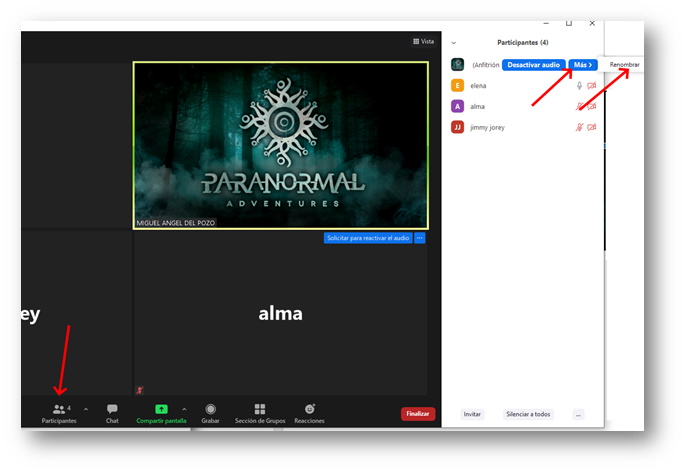The height and width of the screenshot is (473, 686).
Task: Click the Desactivar audio button
Action: [x=534, y=65]
